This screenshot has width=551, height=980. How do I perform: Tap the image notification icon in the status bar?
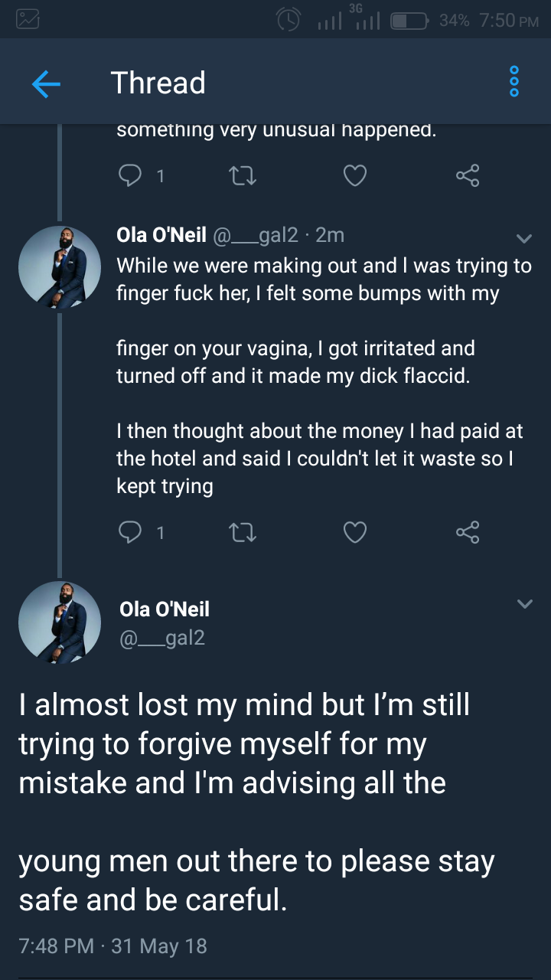pyautogui.click(x=28, y=19)
